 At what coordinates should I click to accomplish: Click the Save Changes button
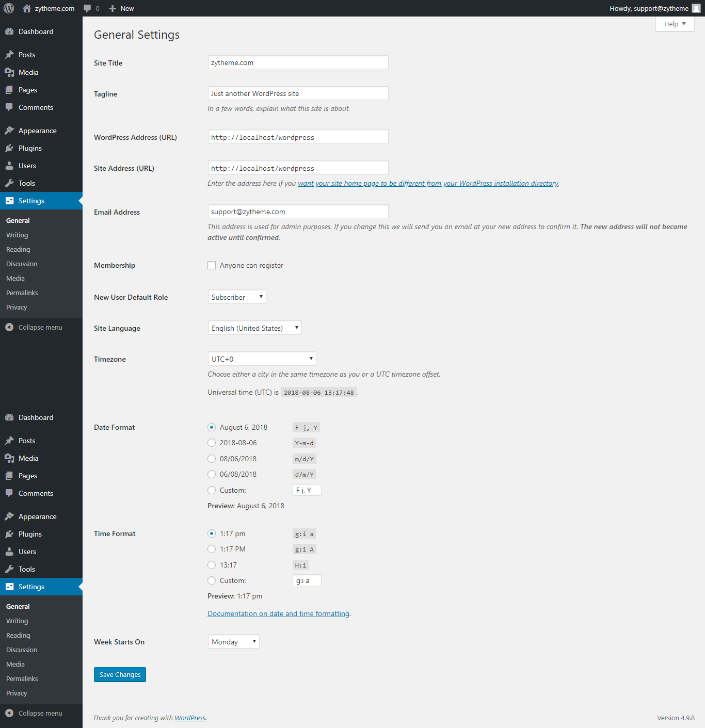tap(120, 674)
